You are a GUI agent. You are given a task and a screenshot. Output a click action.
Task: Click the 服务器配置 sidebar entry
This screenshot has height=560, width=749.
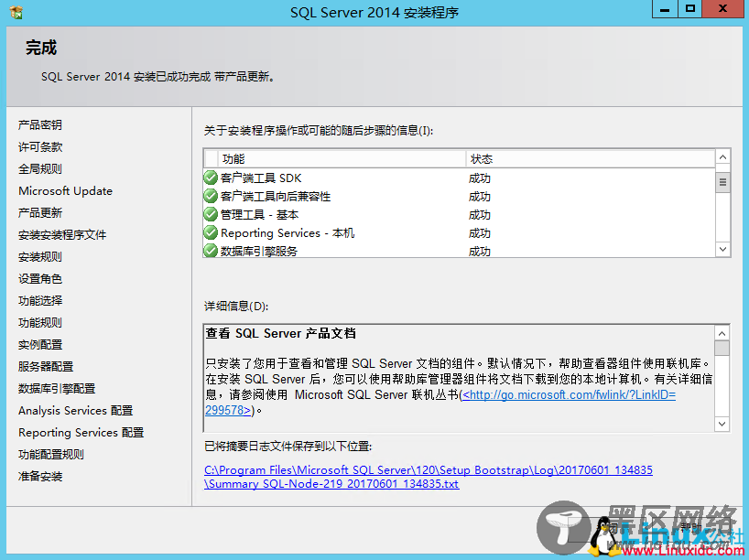click(x=46, y=367)
